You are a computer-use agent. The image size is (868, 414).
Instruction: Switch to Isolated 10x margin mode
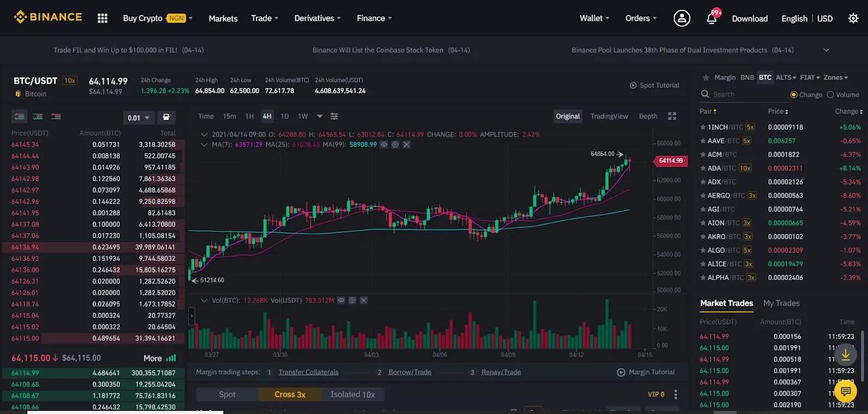[353, 394]
